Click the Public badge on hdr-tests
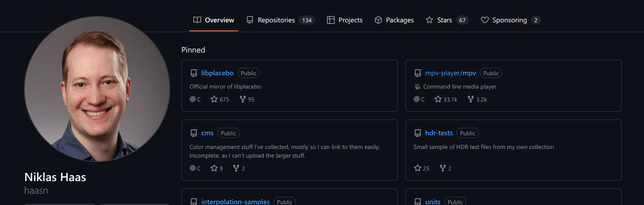This screenshot has height=205, width=644. [468, 133]
